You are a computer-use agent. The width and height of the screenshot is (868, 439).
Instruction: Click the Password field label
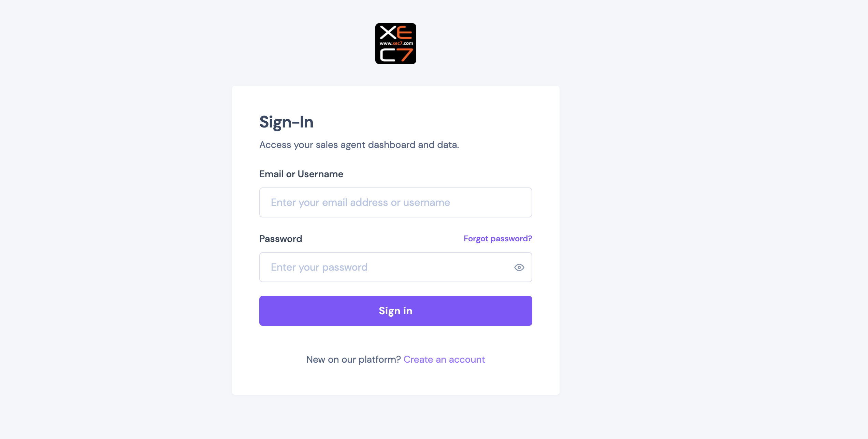[x=280, y=239]
